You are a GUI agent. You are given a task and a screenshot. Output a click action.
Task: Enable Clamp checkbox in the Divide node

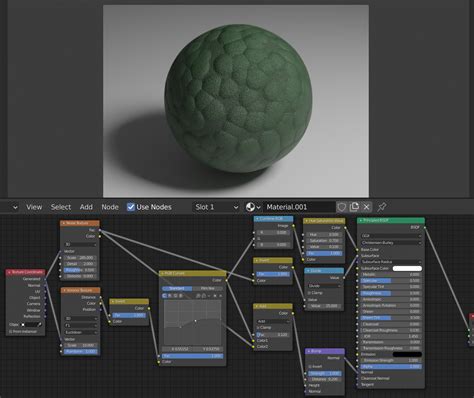(x=309, y=293)
